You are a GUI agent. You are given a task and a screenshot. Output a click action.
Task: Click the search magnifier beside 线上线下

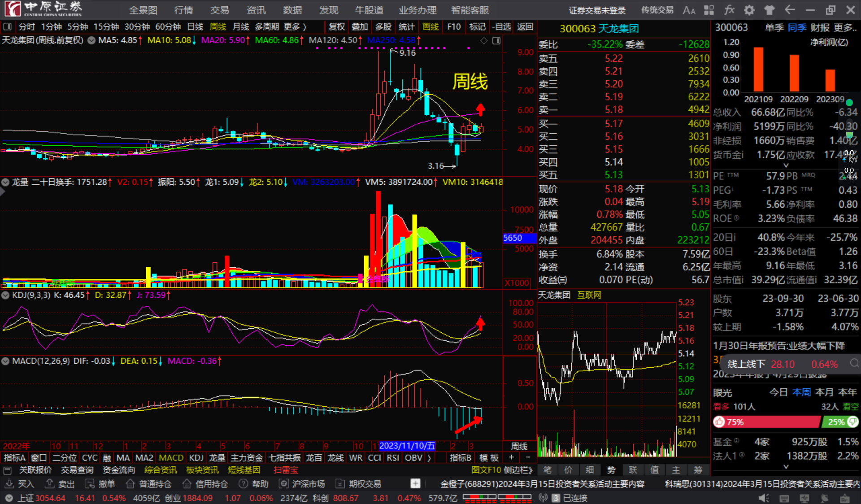tap(854, 364)
